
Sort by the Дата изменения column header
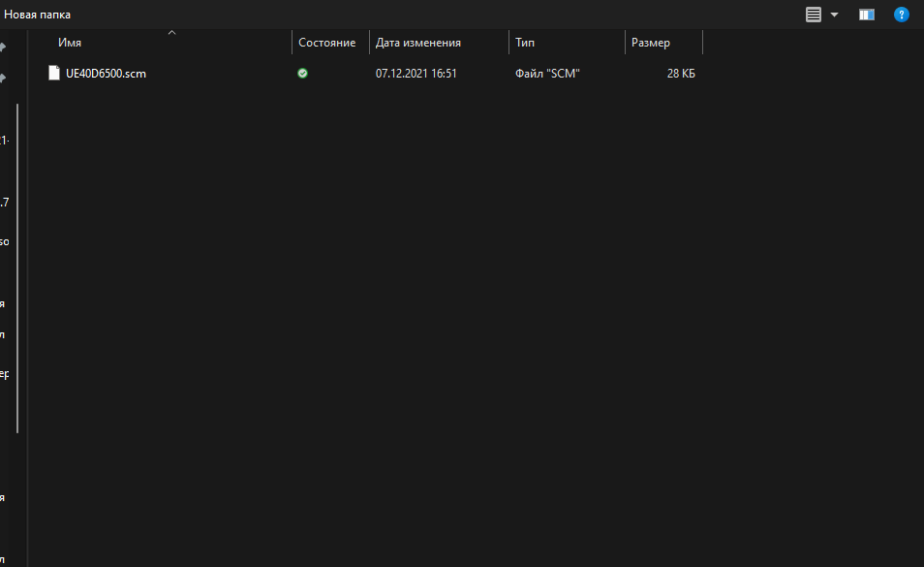click(x=417, y=43)
